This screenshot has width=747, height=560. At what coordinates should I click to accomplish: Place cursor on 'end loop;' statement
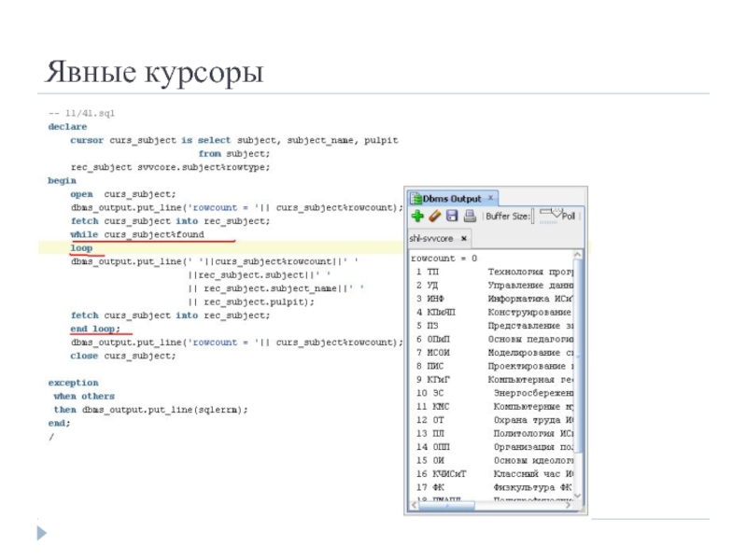pyautogui.click(x=94, y=329)
